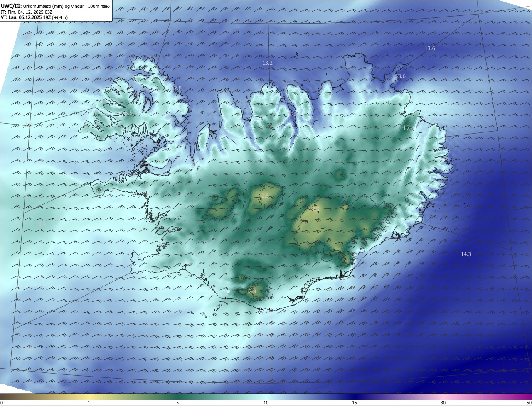Image resolution: width=532 pixels, height=406 pixels.
Task: Click the 13.6 value beside the Langanes peninsula
Action: (x=400, y=76)
